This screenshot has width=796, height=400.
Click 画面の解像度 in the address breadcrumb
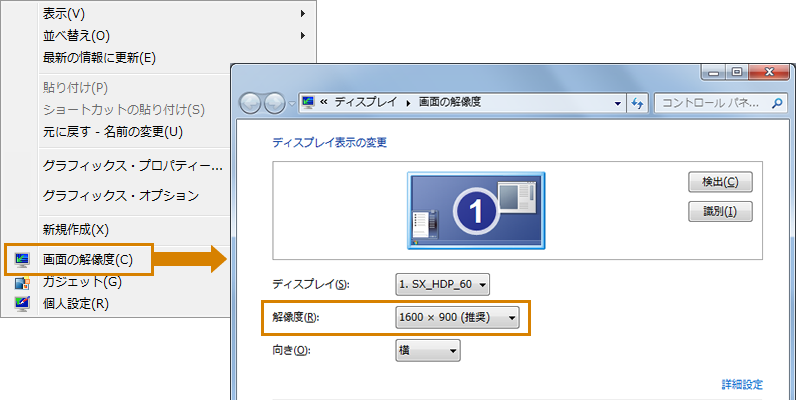click(x=450, y=102)
